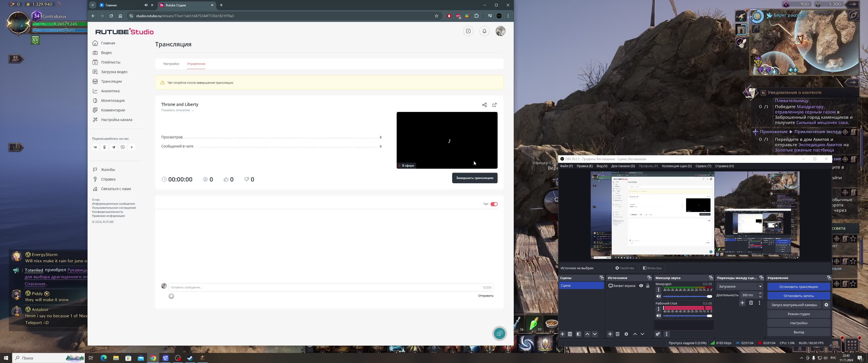Screen dimensions: 868x363
Task: Add a new source in Источники panel
Action: (x=610, y=334)
